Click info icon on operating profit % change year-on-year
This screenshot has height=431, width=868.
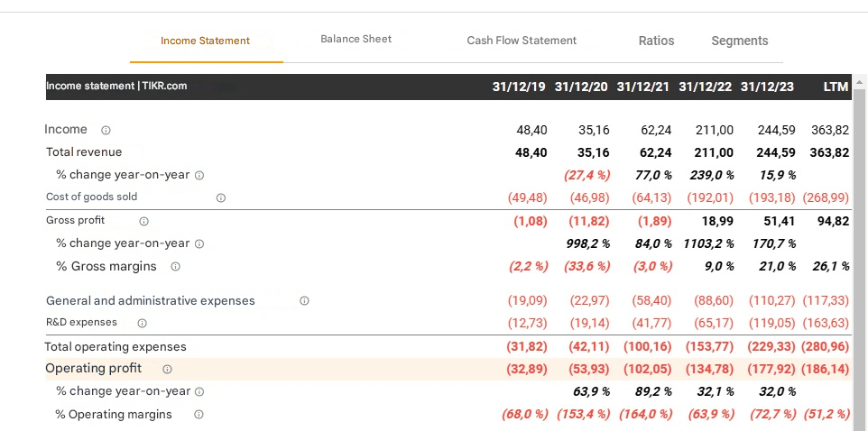[x=199, y=391]
